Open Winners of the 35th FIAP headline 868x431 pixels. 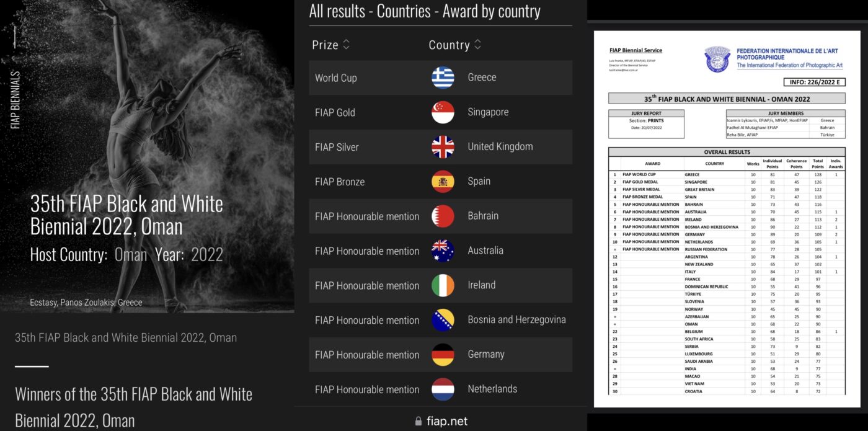pos(133,407)
